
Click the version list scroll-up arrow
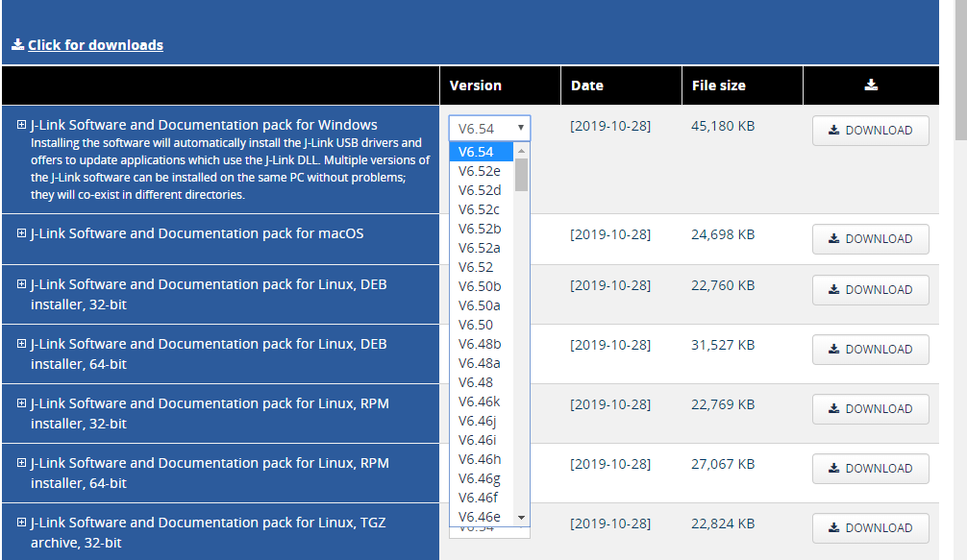522,150
